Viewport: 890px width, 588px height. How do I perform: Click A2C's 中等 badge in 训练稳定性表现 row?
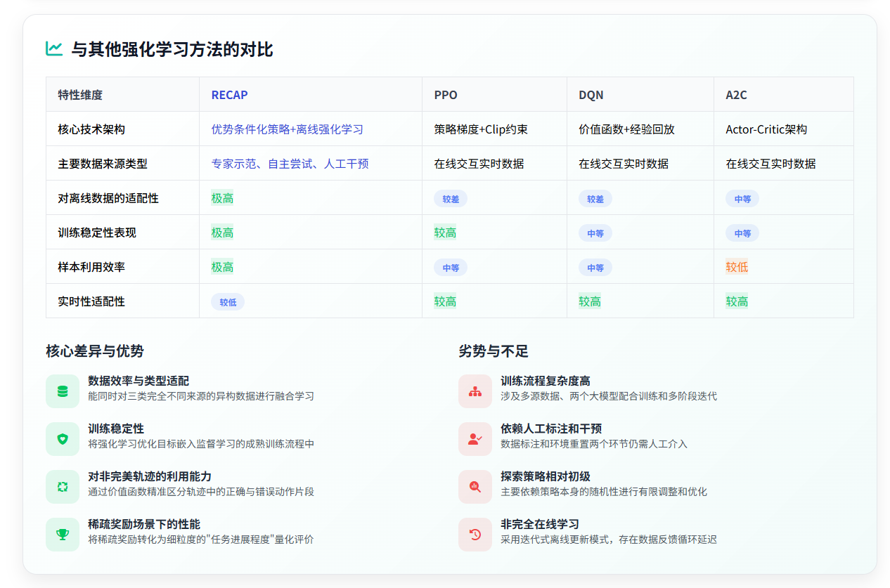742,233
